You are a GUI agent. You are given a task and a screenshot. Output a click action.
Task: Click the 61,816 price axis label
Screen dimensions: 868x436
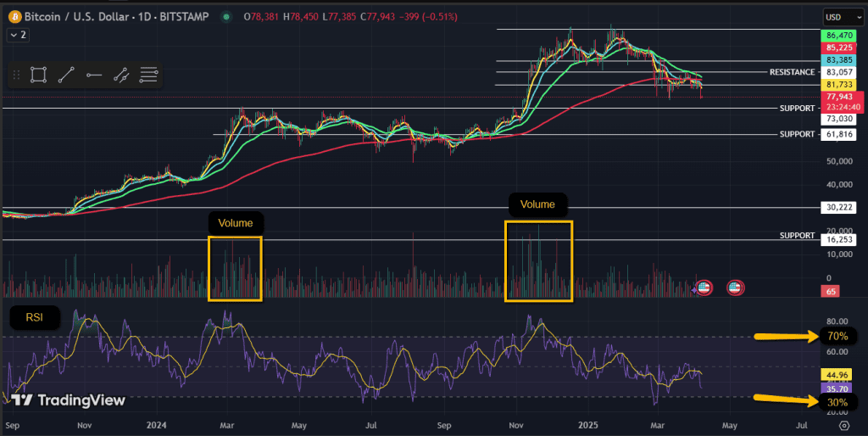click(x=838, y=134)
